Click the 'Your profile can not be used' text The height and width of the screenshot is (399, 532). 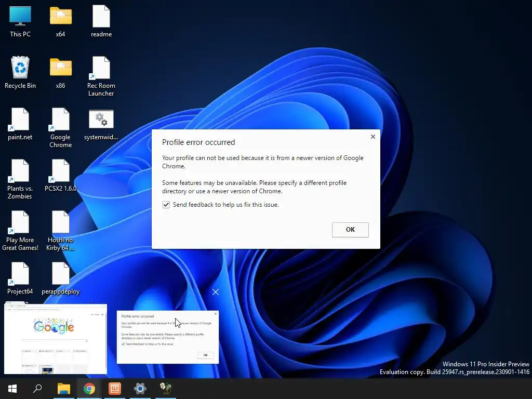(x=262, y=162)
